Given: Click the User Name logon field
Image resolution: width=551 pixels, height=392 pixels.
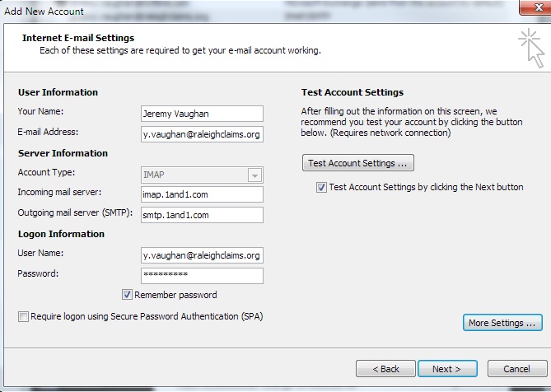Looking at the screenshot, I should [x=202, y=255].
